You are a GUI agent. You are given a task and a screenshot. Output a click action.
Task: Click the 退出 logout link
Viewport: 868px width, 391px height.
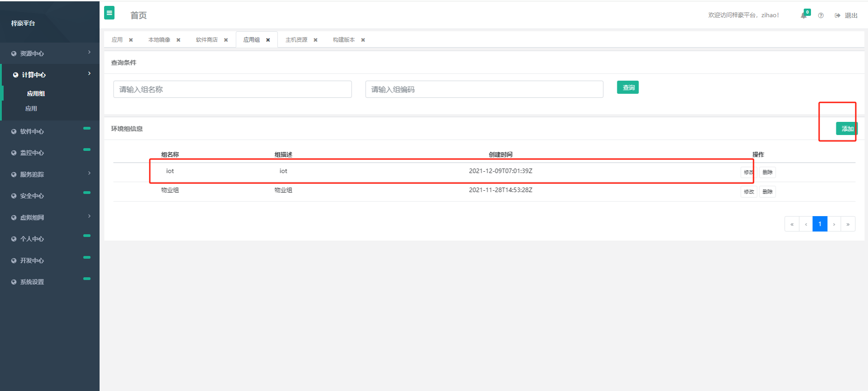[846, 15]
